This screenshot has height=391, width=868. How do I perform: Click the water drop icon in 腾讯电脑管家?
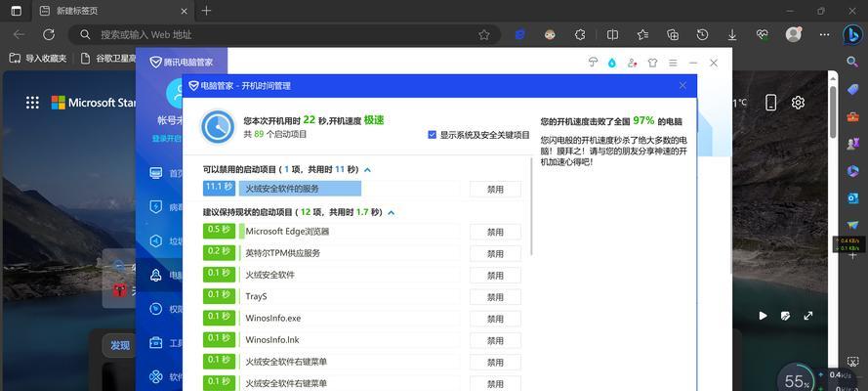tap(611, 63)
